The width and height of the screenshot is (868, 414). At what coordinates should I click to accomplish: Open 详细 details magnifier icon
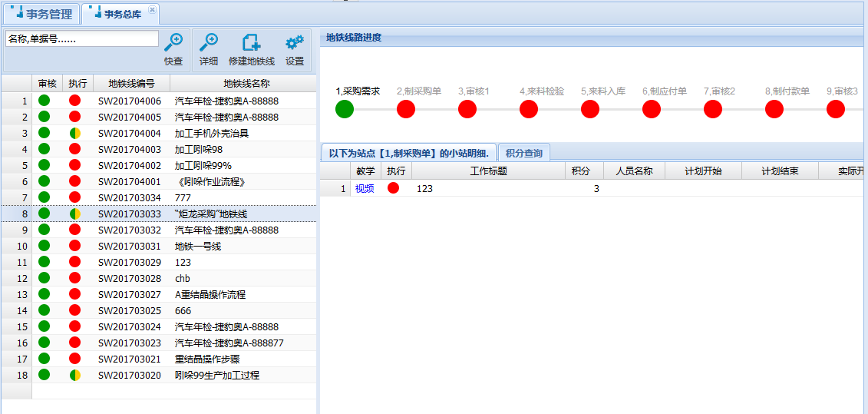(x=208, y=43)
